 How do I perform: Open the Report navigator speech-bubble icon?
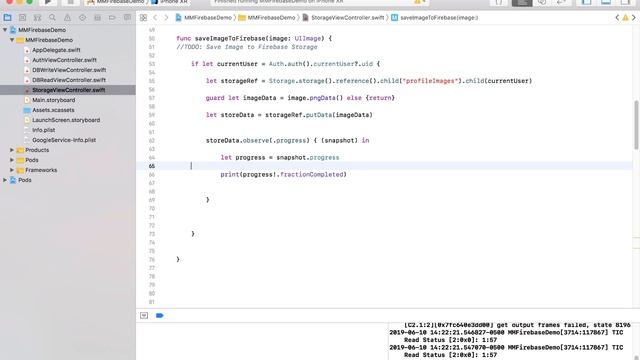127,18
